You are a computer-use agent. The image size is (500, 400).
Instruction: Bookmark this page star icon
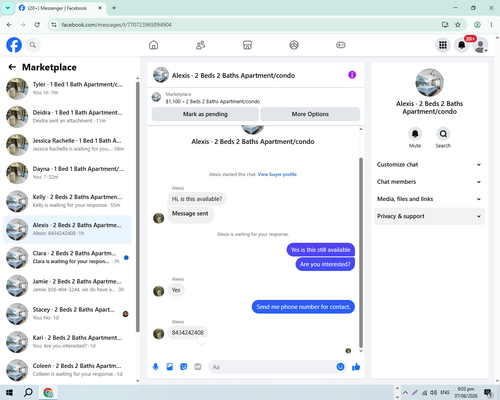pos(458,25)
